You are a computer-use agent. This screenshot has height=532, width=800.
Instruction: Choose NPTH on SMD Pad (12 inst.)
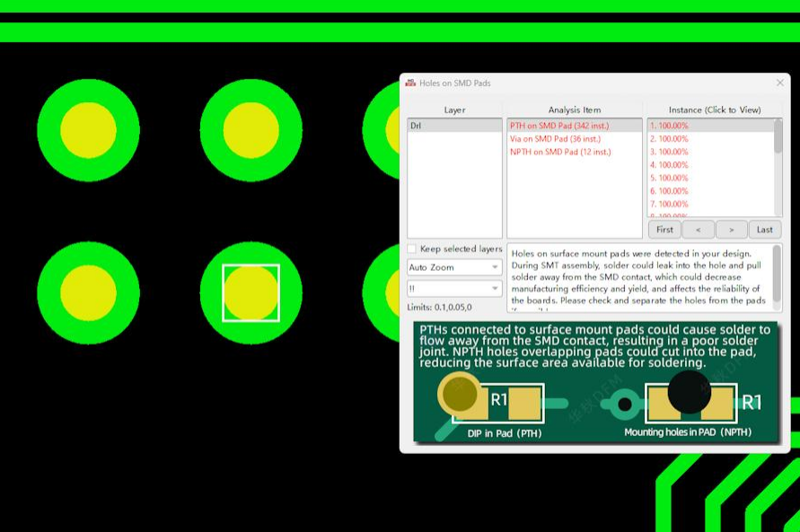pyautogui.click(x=560, y=152)
